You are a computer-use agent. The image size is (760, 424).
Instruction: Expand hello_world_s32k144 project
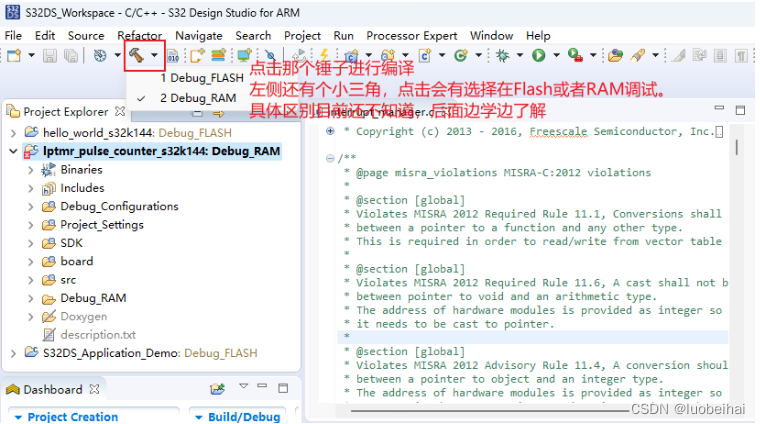coord(14,133)
